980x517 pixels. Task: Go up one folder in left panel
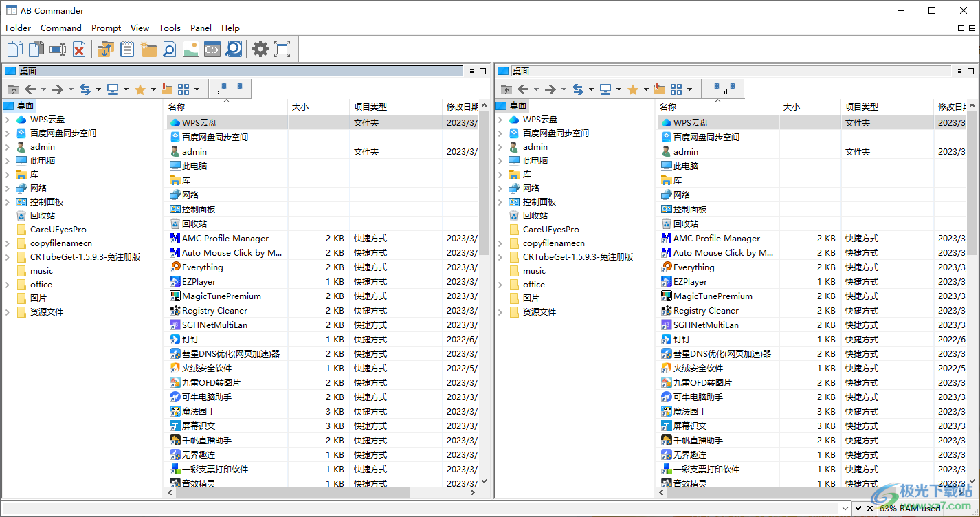click(x=13, y=89)
